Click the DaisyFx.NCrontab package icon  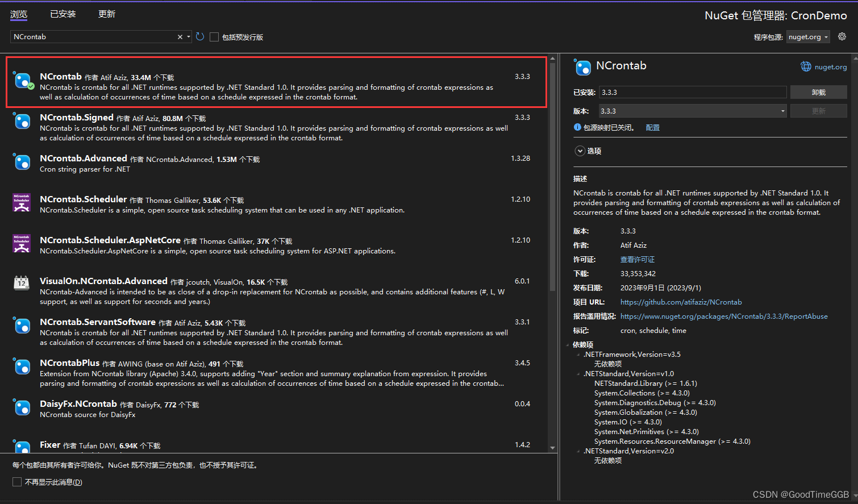click(x=22, y=407)
